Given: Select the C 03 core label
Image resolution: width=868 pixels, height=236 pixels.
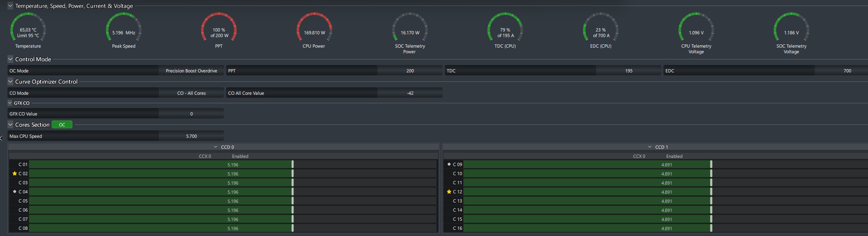Looking at the screenshot, I should click(x=23, y=183).
